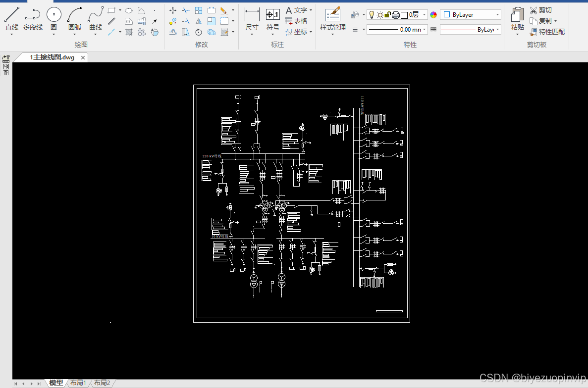This screenshot has height=388, width=588.
Task: Open the 符号 symbol tool
Action: (272, 19)
